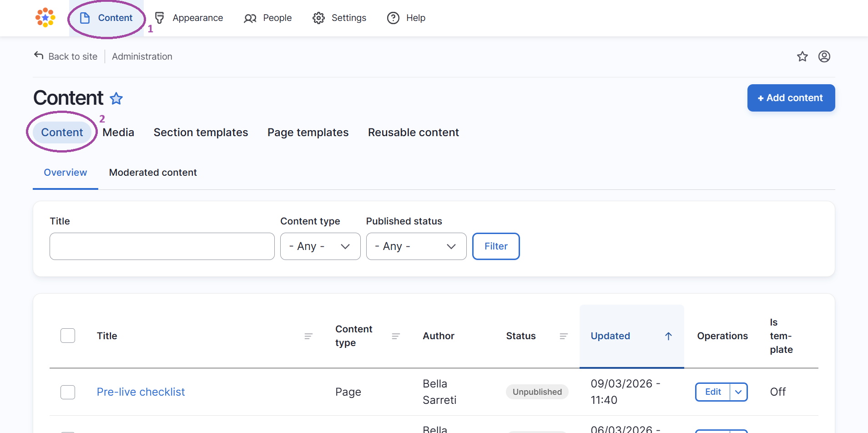Click the star icon beside Content heading
868x433 pixels.
(x=116, y=98)
